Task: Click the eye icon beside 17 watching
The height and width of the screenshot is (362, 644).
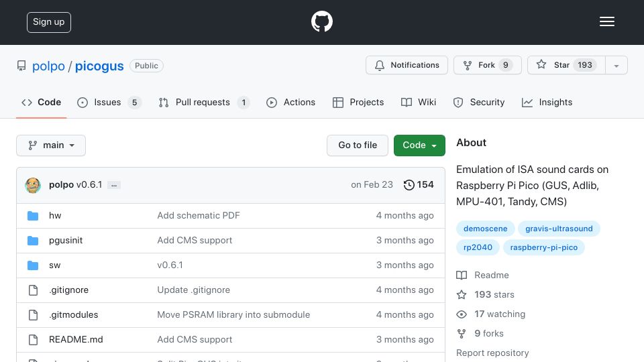Action: [462, 314]
